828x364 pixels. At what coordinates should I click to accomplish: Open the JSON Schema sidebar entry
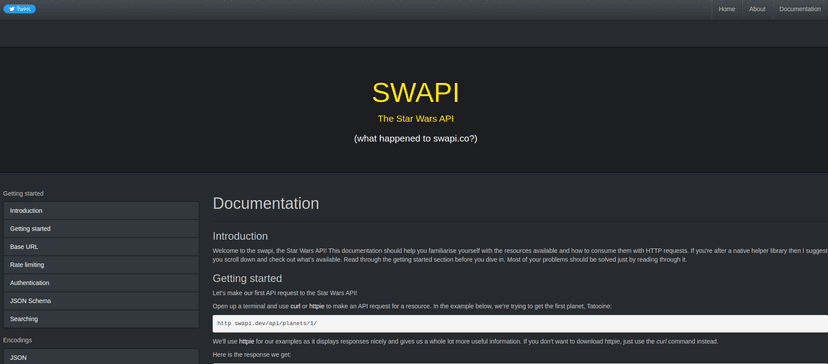tap(101, 301)
